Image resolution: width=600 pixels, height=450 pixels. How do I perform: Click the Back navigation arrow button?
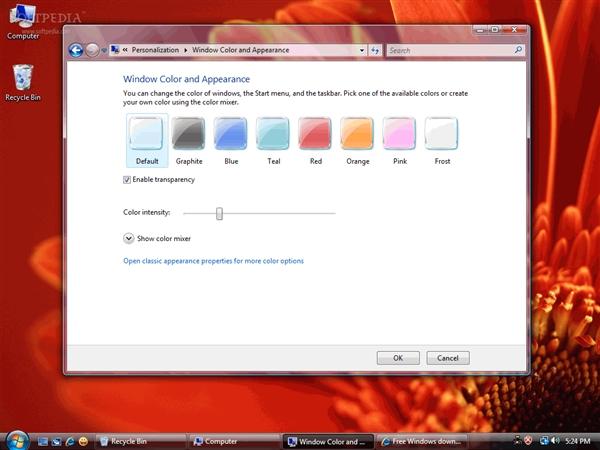click(76, 50)
